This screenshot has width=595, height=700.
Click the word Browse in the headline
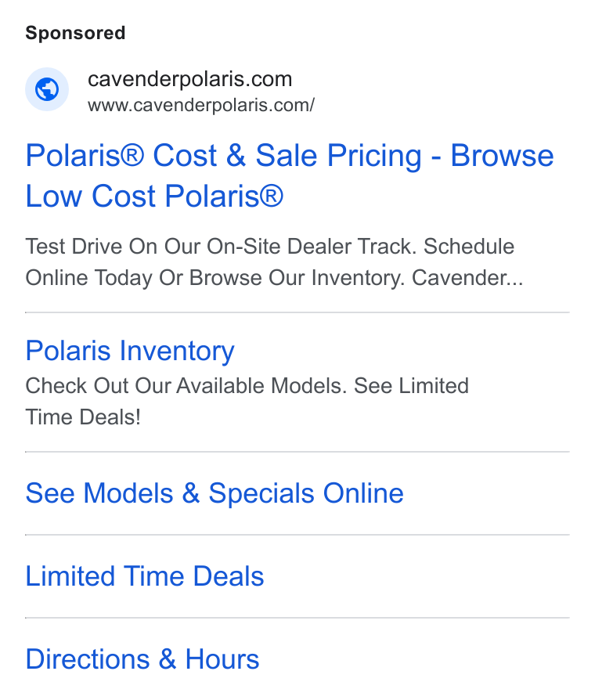(x=502, y=156)
